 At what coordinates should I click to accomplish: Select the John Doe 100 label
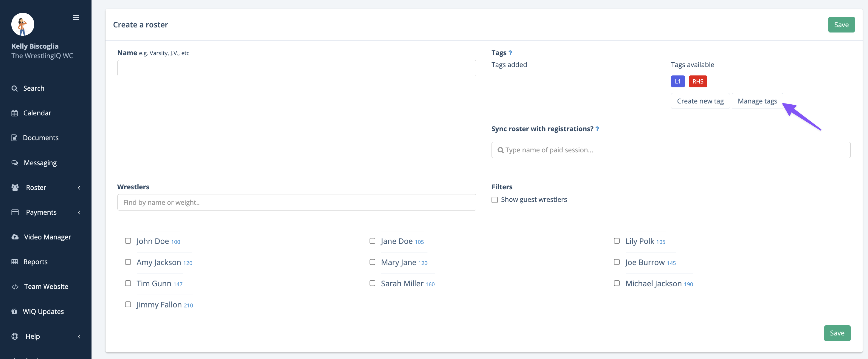(x=158, y=241)
